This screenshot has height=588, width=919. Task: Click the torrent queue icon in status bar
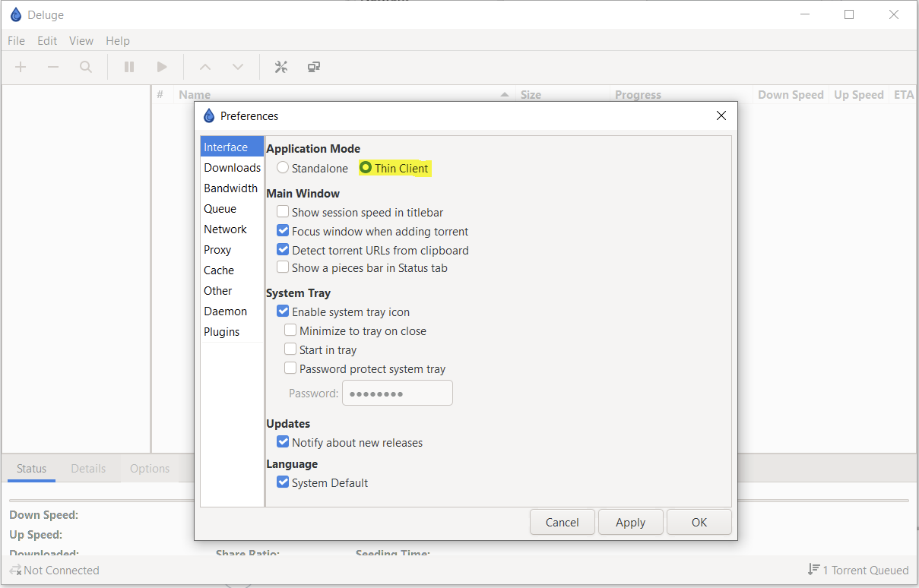point(813,570)
